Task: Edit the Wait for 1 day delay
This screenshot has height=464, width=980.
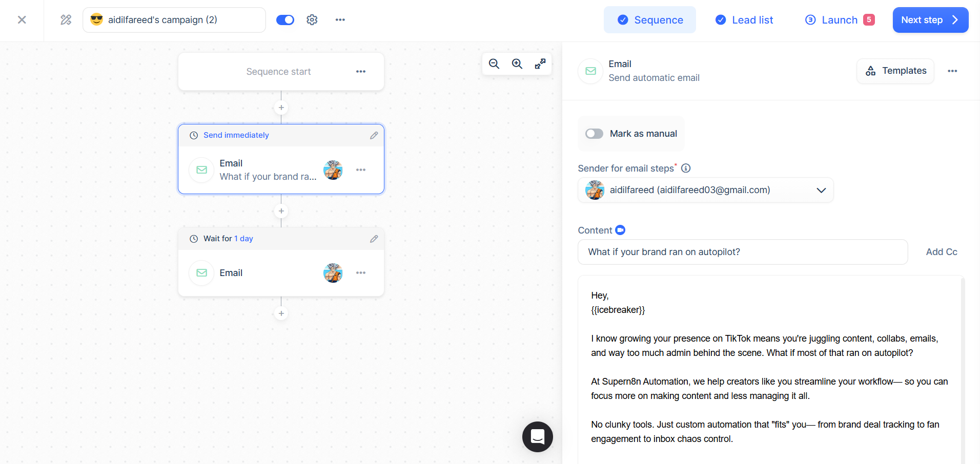Action: (374, 239)
